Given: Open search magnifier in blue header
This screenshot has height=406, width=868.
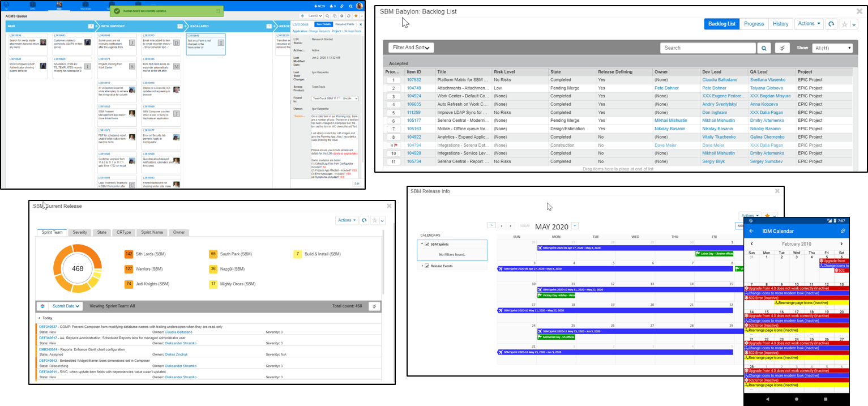Looking at the screenshot, I should coord(350,6).
